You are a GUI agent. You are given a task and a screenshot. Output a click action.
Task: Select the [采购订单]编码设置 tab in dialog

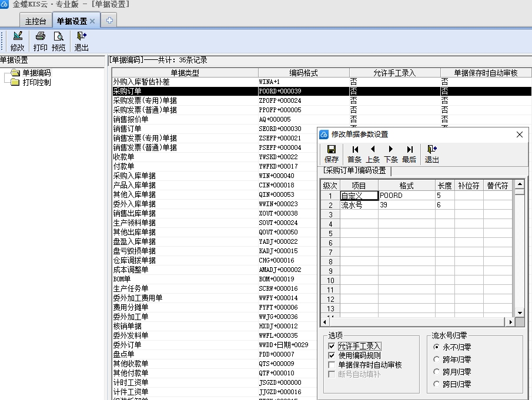coord(354,170)
